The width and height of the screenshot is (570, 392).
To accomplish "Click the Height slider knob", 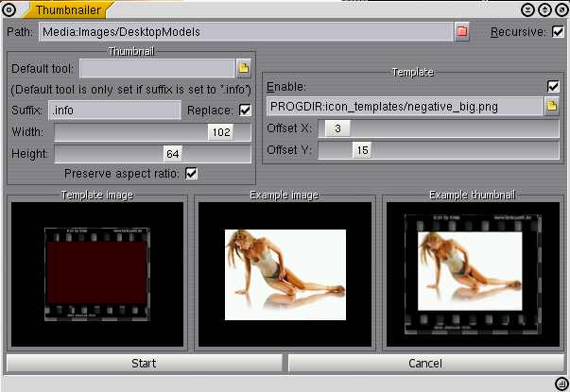I will pos(172,154).
